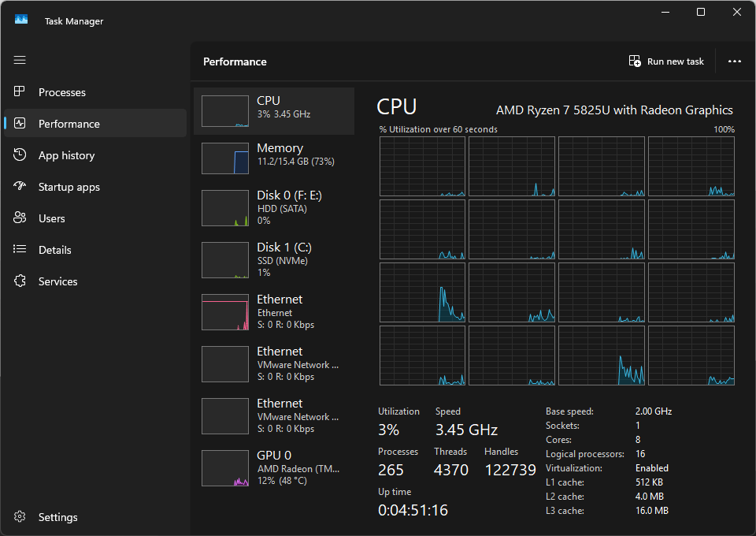Click the Speed 3.45 GHz value
Image resolution: width=756 pixels, height=536 pixels.
(467, 430)
